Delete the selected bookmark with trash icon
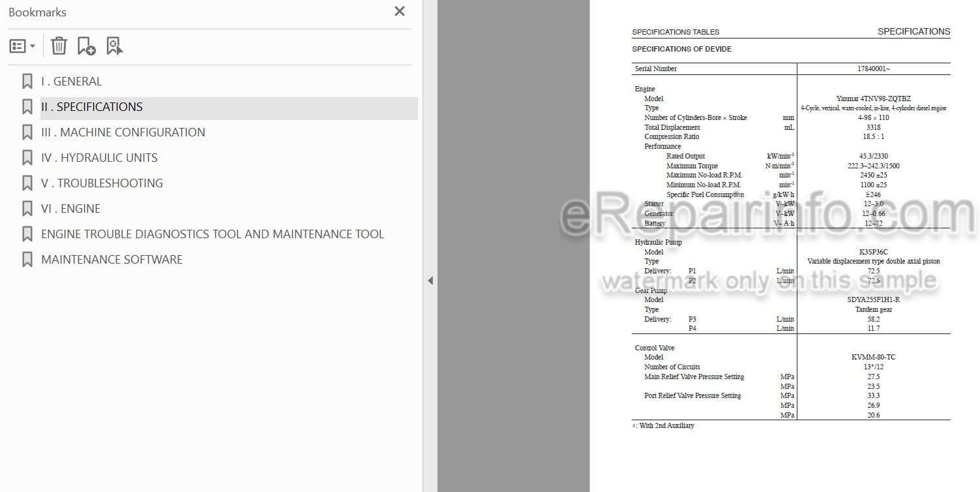The height and width of the screenshot is (492, 980). coord(59,46)
